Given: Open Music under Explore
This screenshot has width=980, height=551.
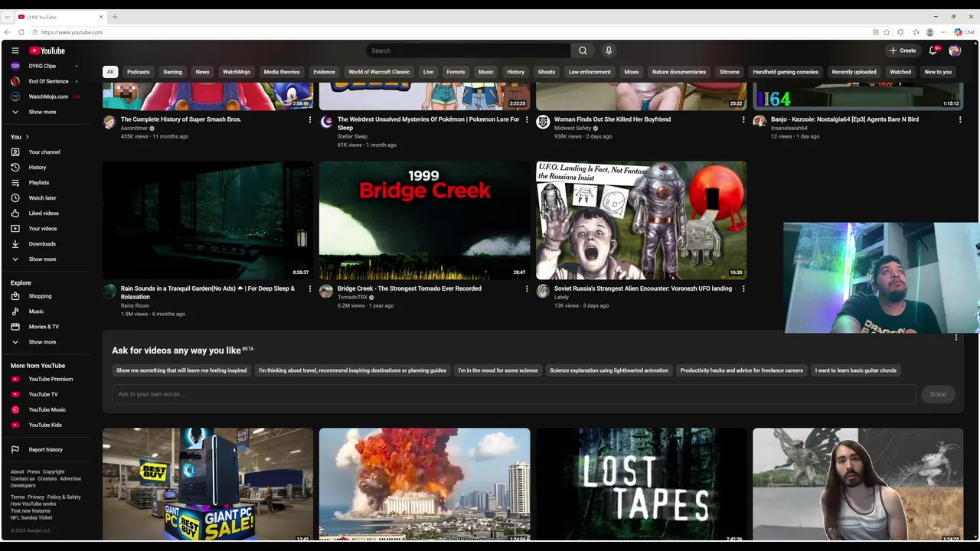Looking at the screenshot, I should pos(36,311).
